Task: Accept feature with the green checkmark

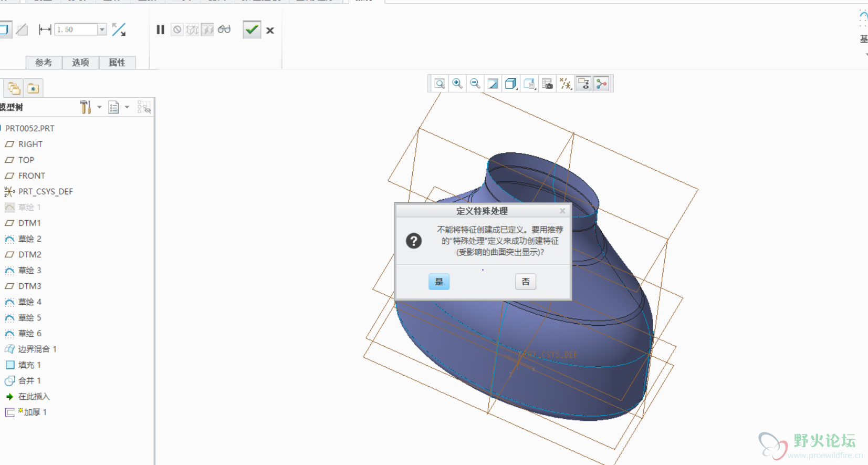Action: pos(252,30)
